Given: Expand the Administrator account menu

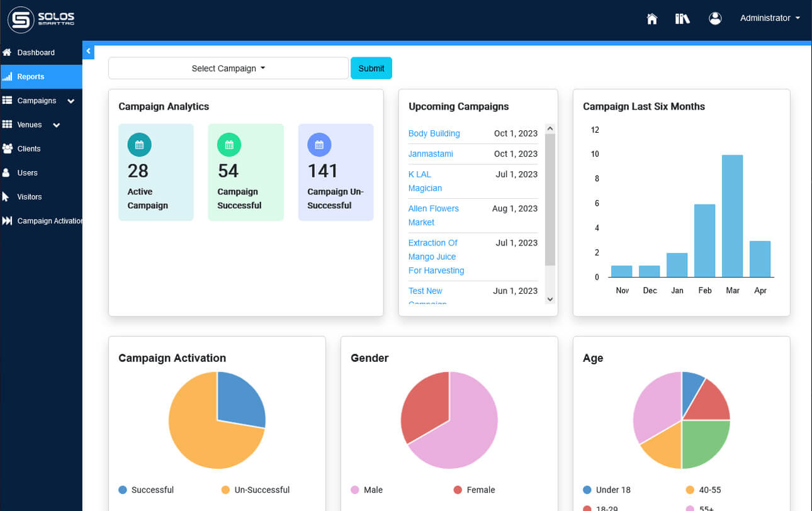Looking at the screenshot, I should pyautogui.click(x=770, y=18).
